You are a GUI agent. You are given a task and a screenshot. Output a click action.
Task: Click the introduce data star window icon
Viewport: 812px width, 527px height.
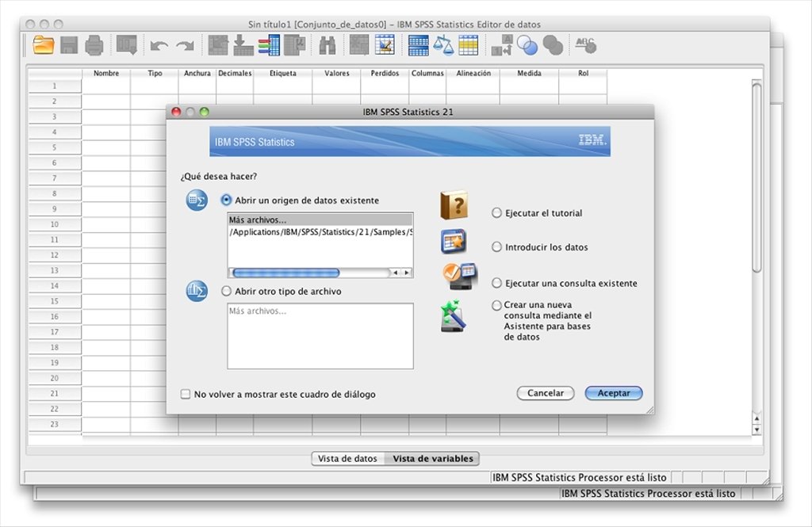(x=453, y=241)
